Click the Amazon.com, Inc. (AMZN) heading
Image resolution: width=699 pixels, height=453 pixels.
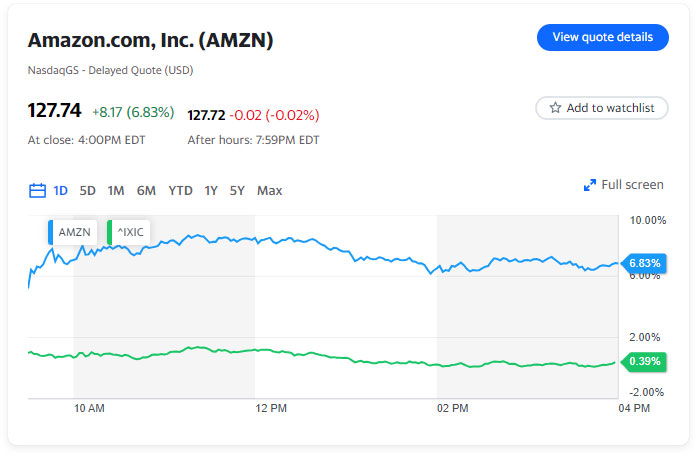150,41
